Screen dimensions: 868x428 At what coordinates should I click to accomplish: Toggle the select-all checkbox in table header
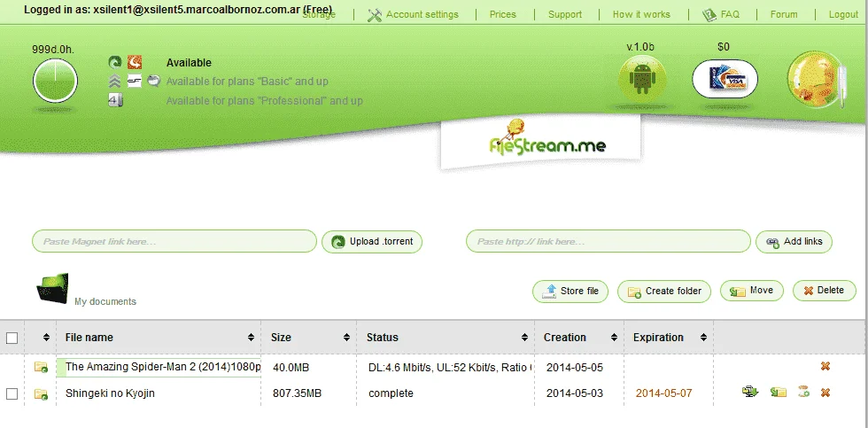12,338
